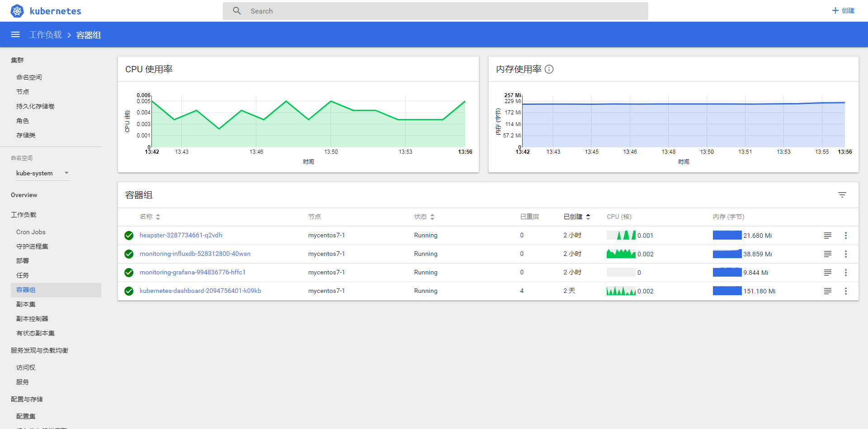
Task: Click the kubernetes brand title text
Action: point(55,11)
